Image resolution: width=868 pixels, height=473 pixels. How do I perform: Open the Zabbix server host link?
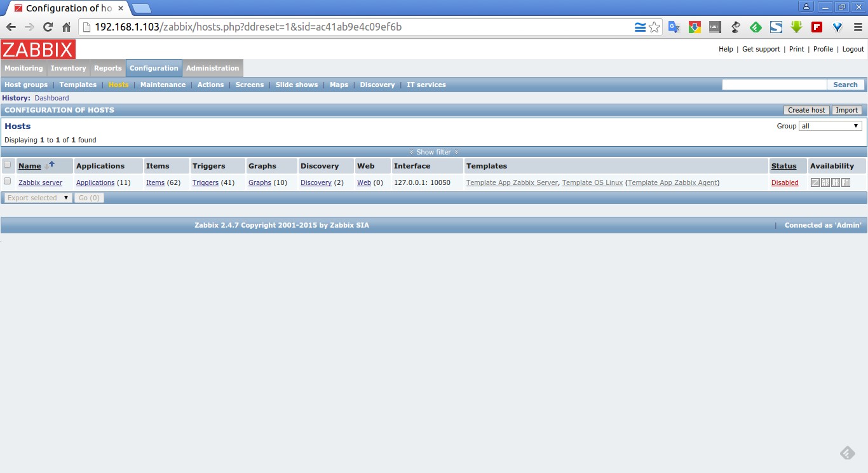(40, 182)
